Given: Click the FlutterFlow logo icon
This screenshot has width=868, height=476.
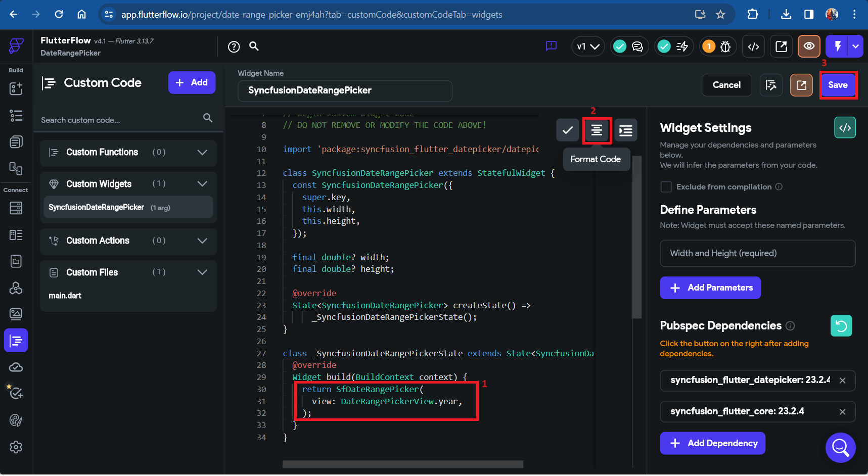Looking at the screenshot, I should click(16, 46).
